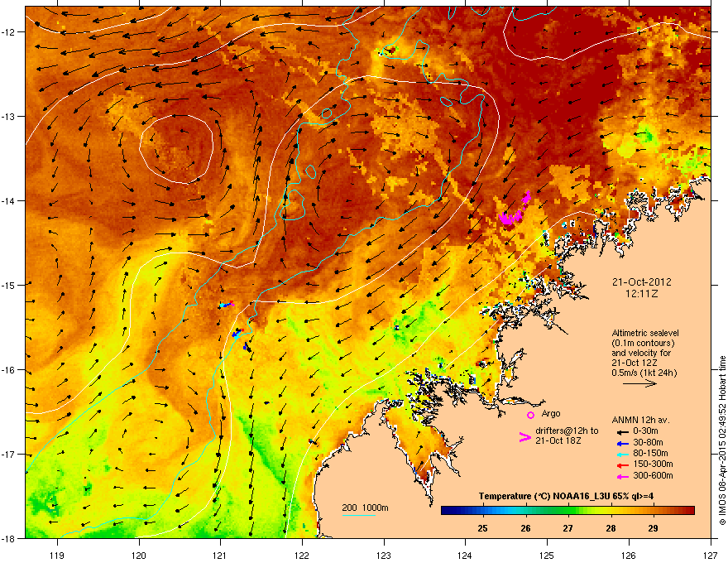Click the latitude axis label -15
This screenshot has width=728, height=563.
click(x=9, y=285)
